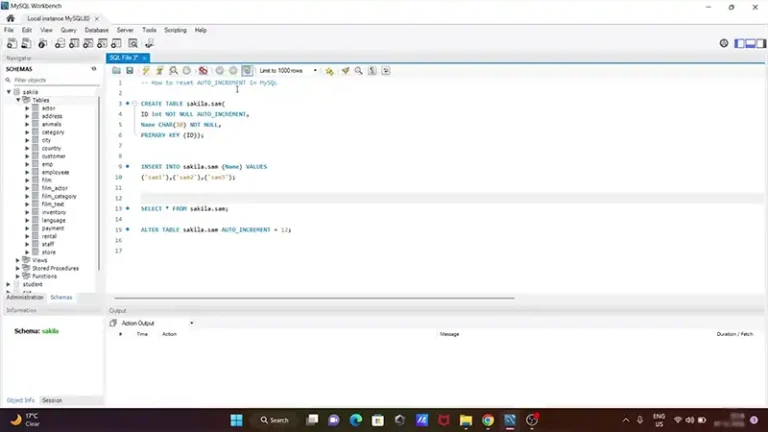Open the File menu

[x=9, y=30]
